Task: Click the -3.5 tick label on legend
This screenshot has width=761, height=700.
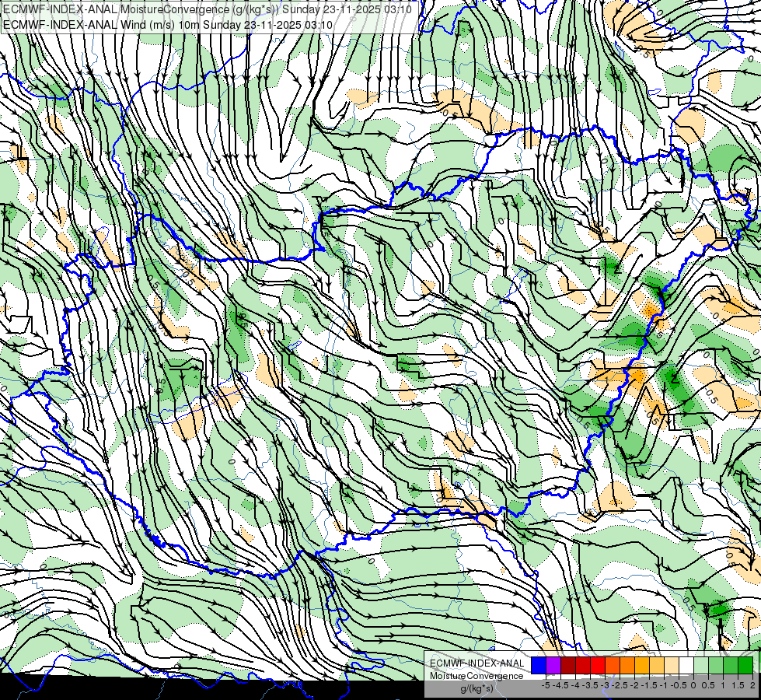Action: point(591,685)
